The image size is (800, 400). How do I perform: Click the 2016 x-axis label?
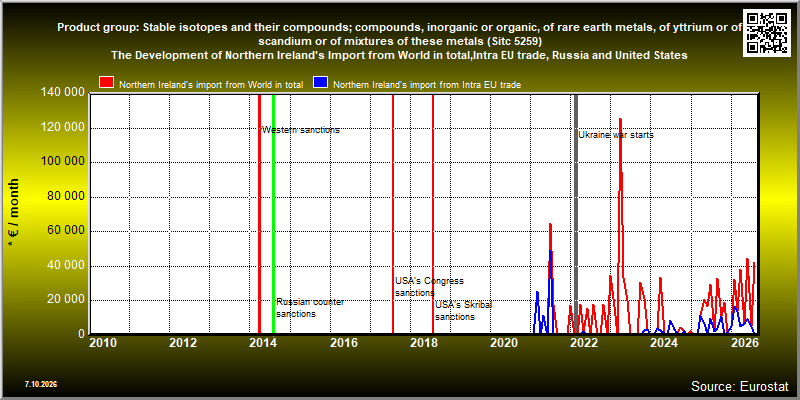[343, 342]
